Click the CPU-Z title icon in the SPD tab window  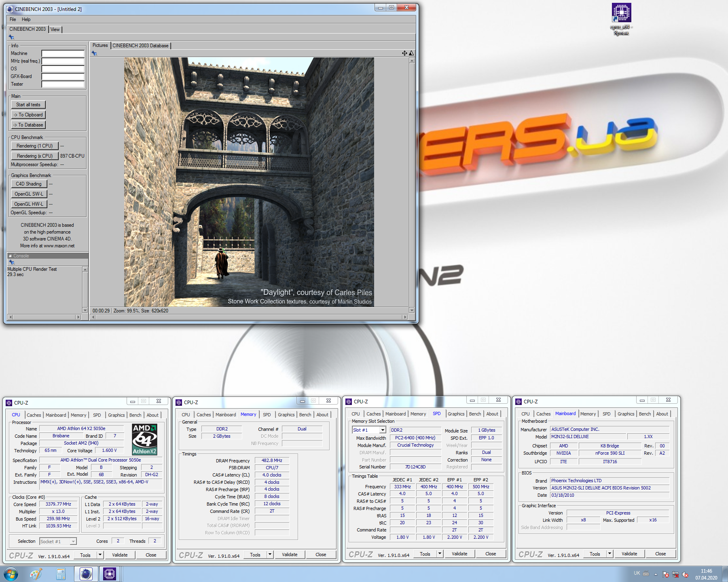[x=349, y=401]
